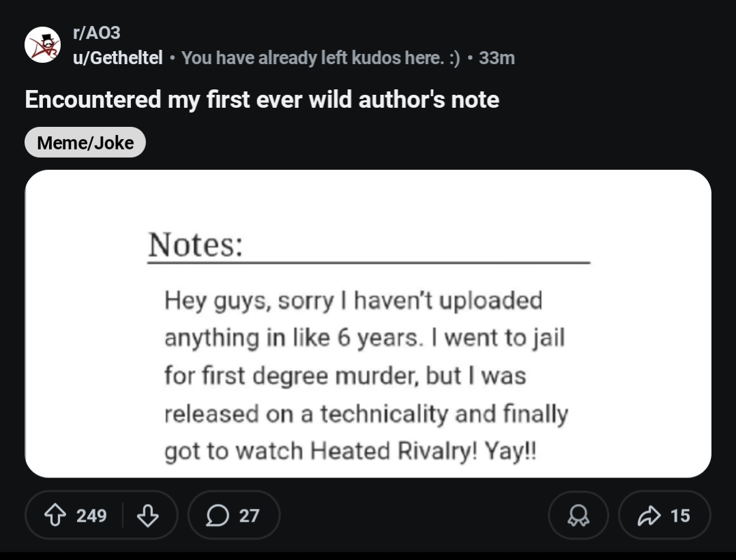Click the horizontal line under Notes heading
This screenshot has width=736, height=560.
tap(368, 262)
